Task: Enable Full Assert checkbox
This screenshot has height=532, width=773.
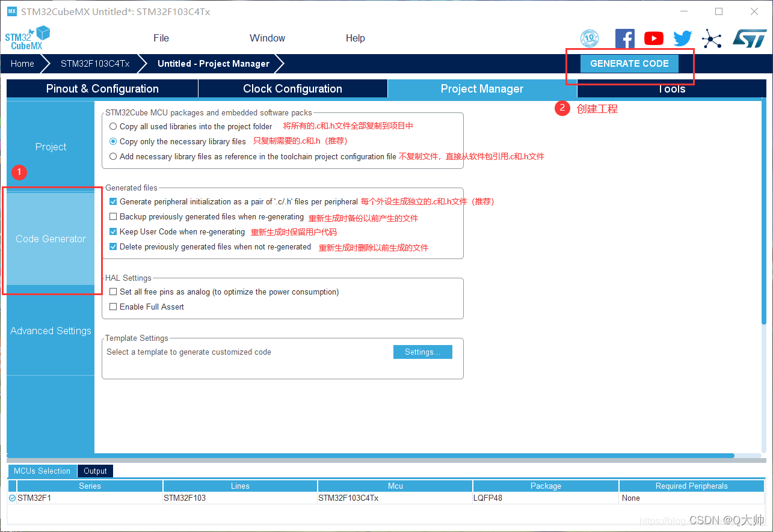Action: [113, 307]
